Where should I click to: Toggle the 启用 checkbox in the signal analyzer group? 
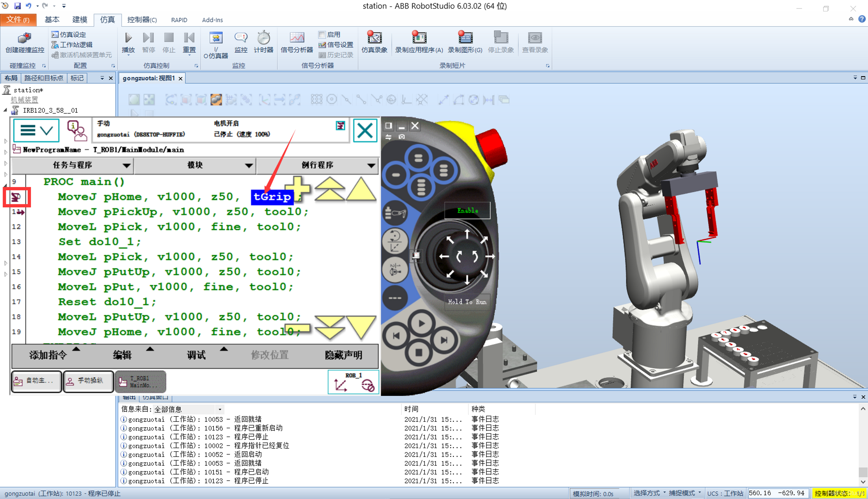pos(322,34)
